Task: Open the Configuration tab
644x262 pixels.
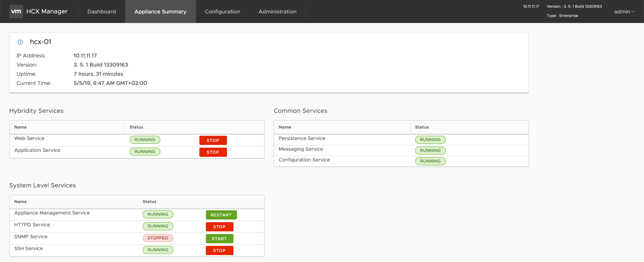Action: 222,11
